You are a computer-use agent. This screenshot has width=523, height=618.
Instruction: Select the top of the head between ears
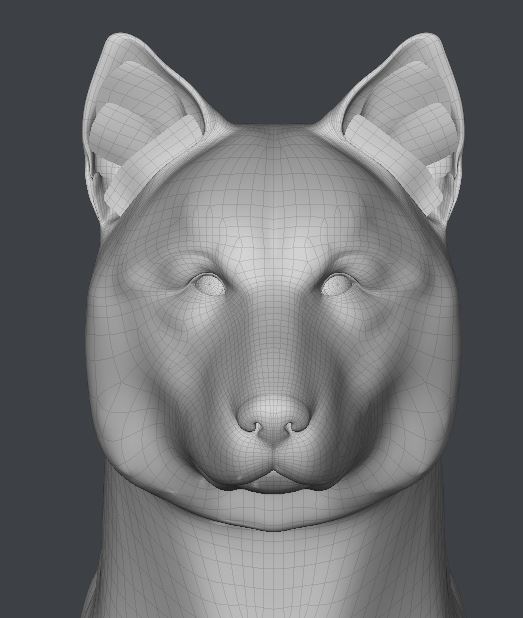(x=272, y=136)
